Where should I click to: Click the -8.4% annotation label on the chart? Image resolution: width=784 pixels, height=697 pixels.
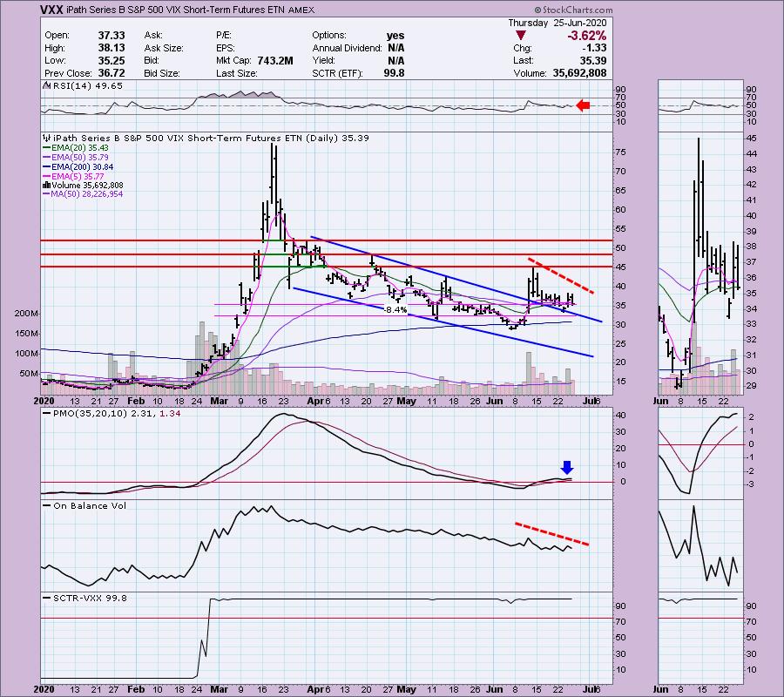tap(396, 310)
